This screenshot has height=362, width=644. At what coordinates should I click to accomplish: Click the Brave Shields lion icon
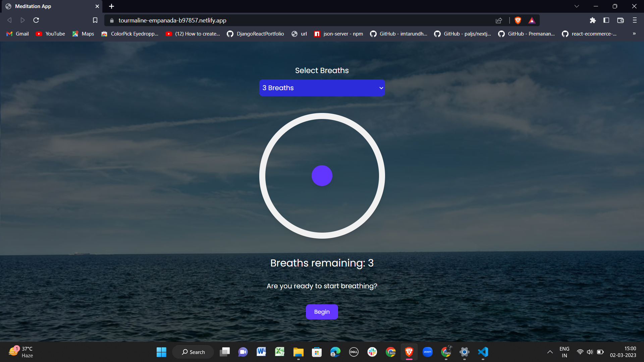point(518,20)
